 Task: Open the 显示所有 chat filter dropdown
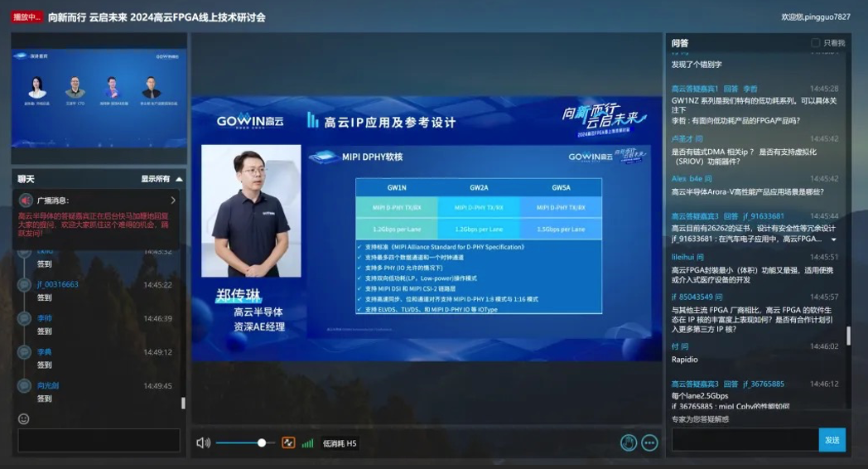click(162, 179)
